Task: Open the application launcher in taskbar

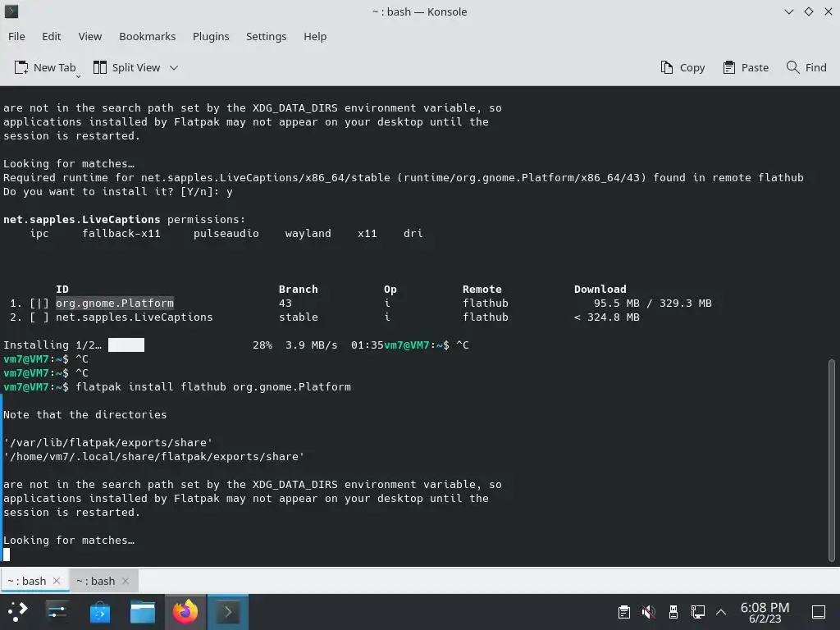Action: point(17,611)
